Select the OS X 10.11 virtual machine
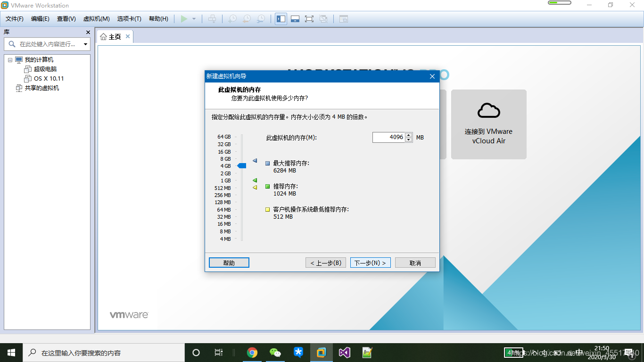Screen dimensions: 644x362 pyautogui.click(x=49, y=79)
